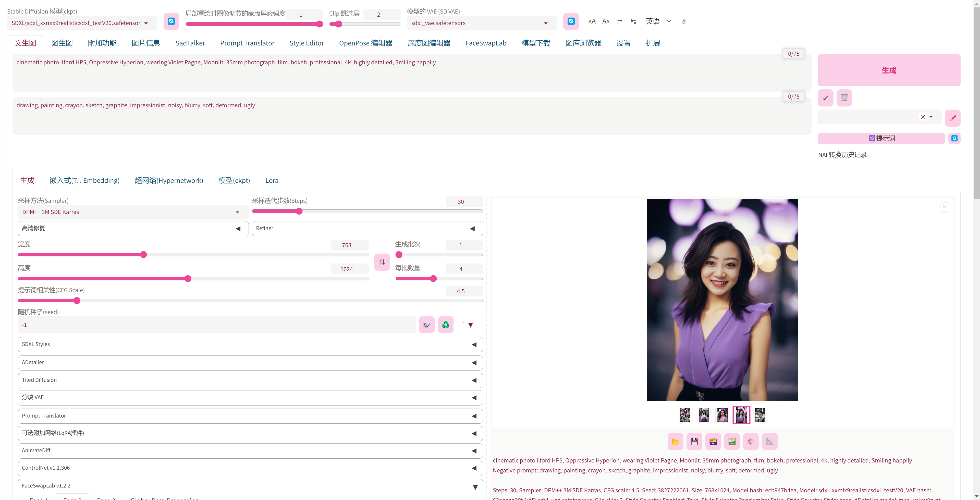Switch to the 图生图 tab
The height and width of the screenshot is (500, 980).
(62, 43)
